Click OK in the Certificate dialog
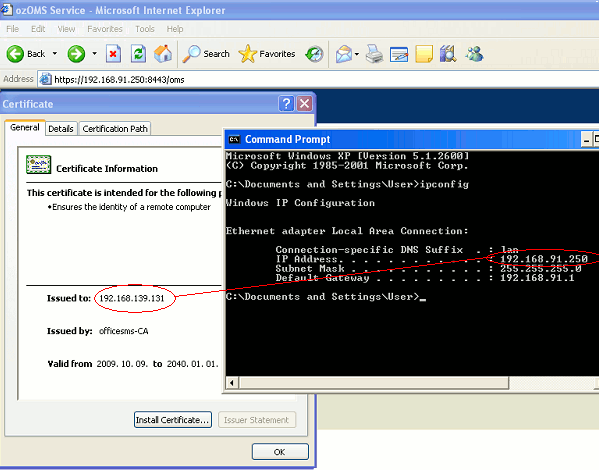This screenshot has height=470, width=599. click(x=280, y=452)
